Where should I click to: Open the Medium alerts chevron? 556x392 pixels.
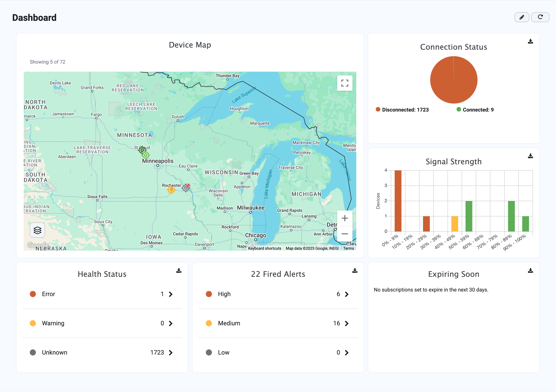347,323
